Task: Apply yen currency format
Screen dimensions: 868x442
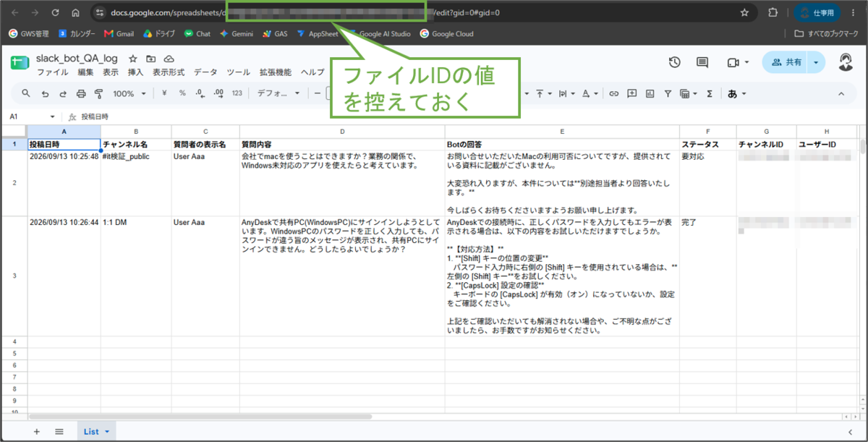Action: [165, 93]
